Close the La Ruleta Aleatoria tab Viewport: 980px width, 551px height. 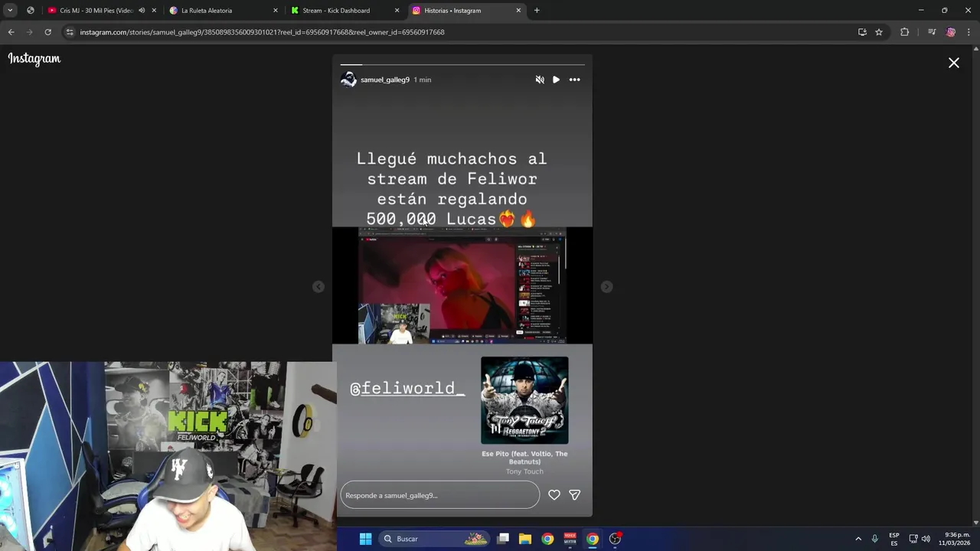(x=276, y=11)
